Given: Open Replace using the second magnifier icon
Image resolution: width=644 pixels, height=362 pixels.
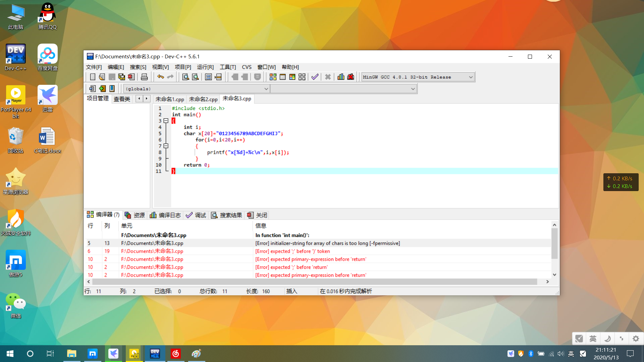Looking at the screenshot, I should point(195,77).
